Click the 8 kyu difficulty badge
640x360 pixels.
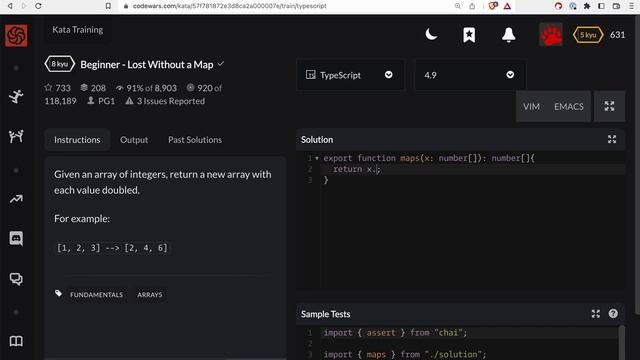(x=60, y=64)
